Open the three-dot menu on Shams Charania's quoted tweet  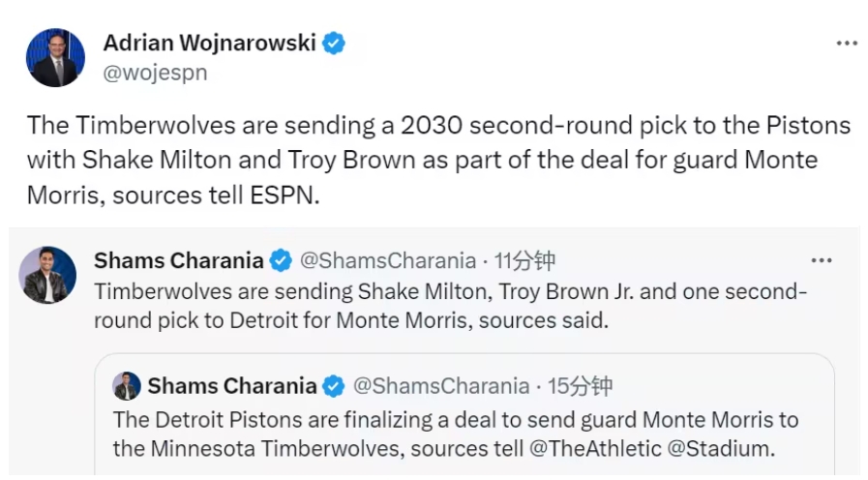click(x=822, y=260)
